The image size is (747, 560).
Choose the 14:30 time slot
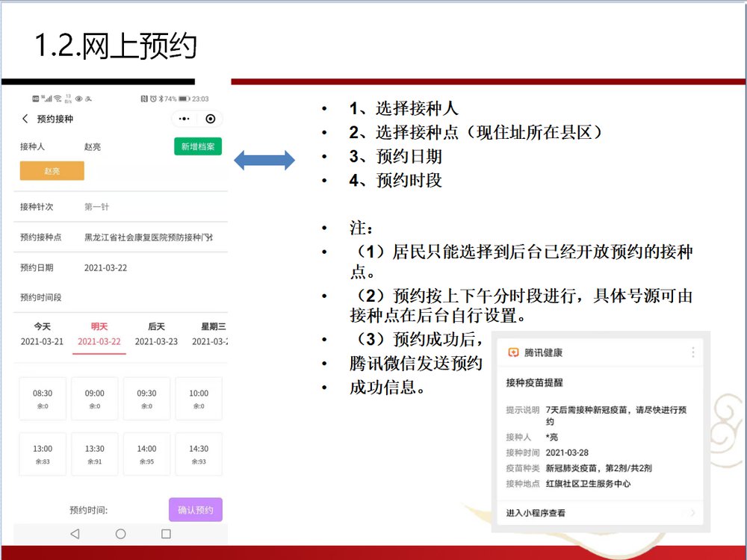[199, 454]
